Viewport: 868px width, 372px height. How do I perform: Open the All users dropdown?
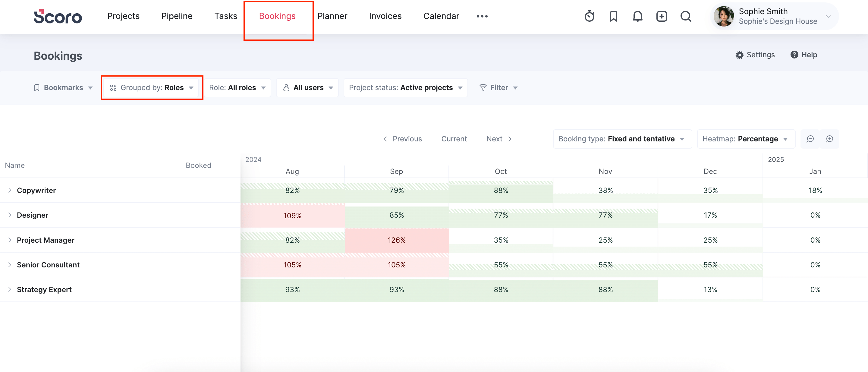coord(307,88)
